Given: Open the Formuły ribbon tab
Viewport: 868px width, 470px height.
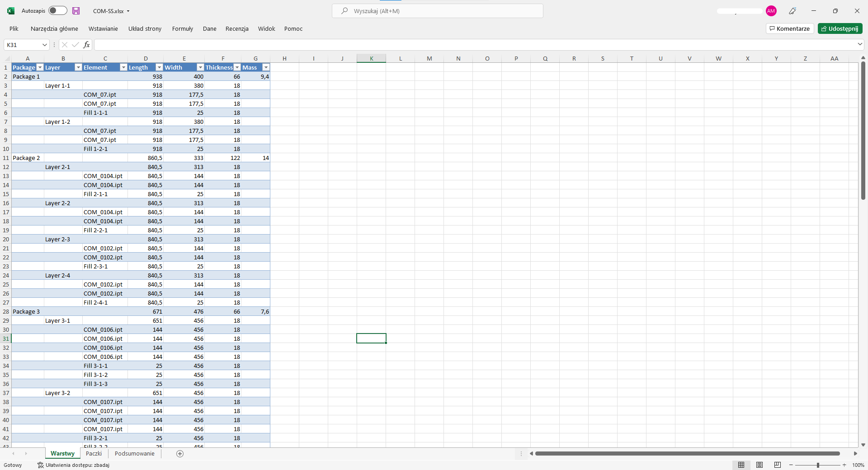Looking at the screenshot, I should pyautogui.click(x=182, y=28).
